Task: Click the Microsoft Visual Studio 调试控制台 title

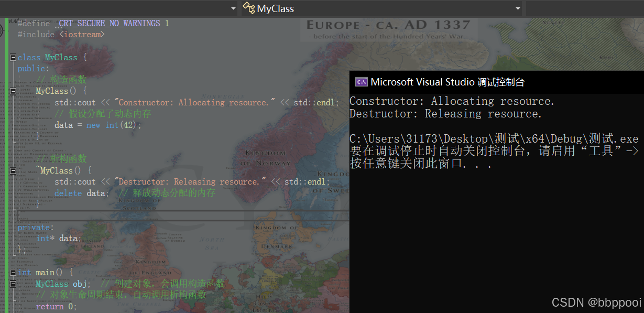Action: pyautogui.click(x=447, y=82)
